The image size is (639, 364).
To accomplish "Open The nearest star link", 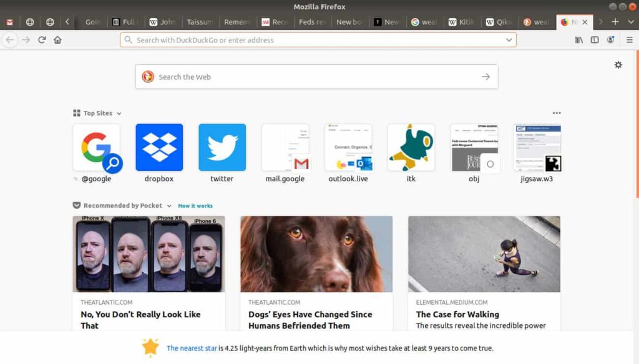I will tap(192, 348).
